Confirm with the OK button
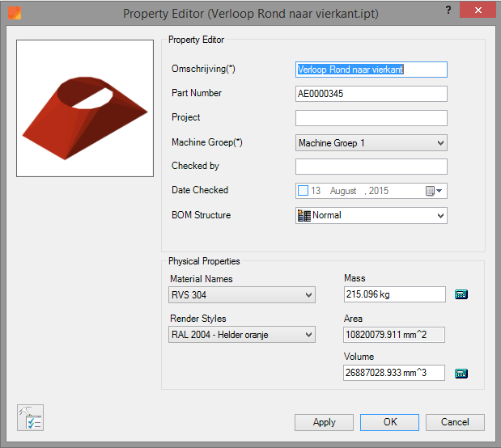501x448 pixels. [389, 422]
